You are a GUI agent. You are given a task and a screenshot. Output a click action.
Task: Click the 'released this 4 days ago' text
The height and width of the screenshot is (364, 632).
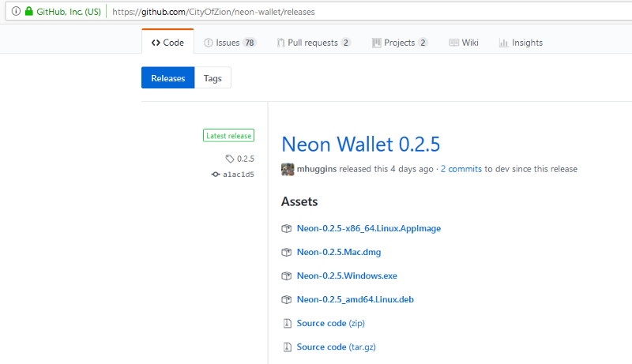coord(386,169)
